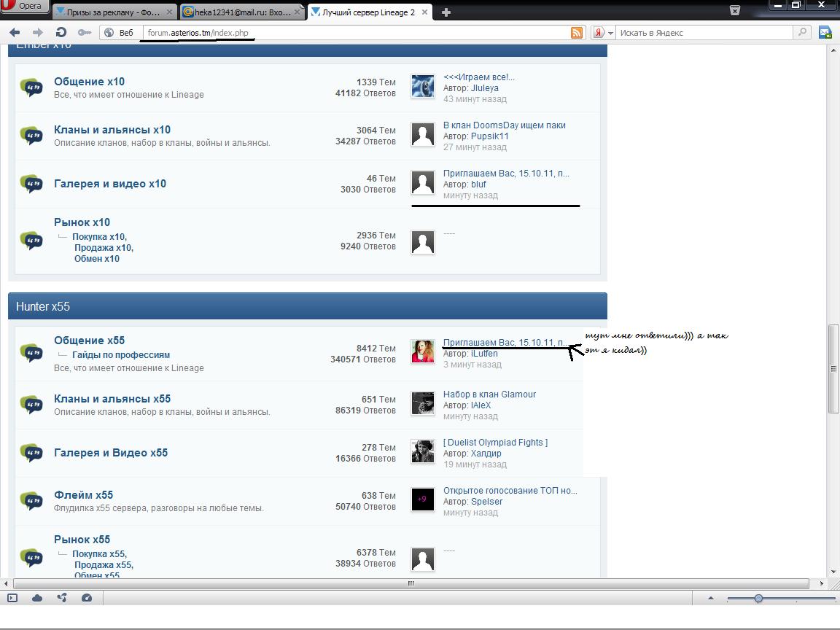Close the heka12341@mail.ru tab
The image size is (840, 630).
tap(297, 12)
